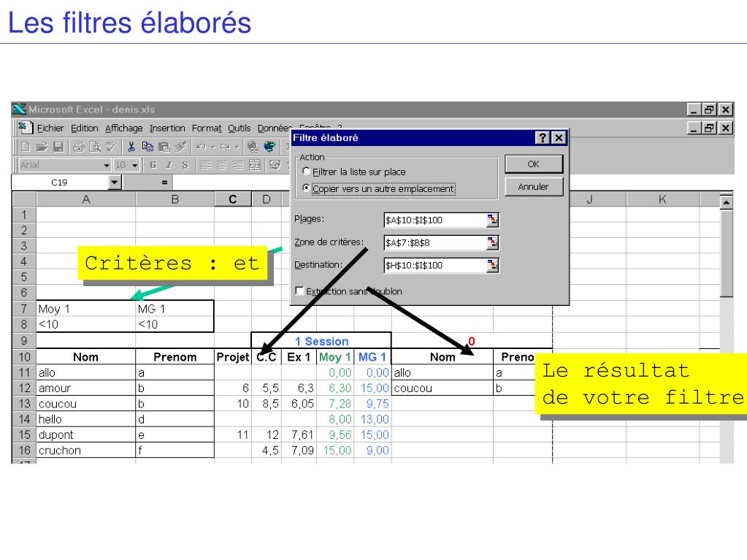Click the vertical scrollbar up arrow

pyautogui.click(x=726, y=202)
